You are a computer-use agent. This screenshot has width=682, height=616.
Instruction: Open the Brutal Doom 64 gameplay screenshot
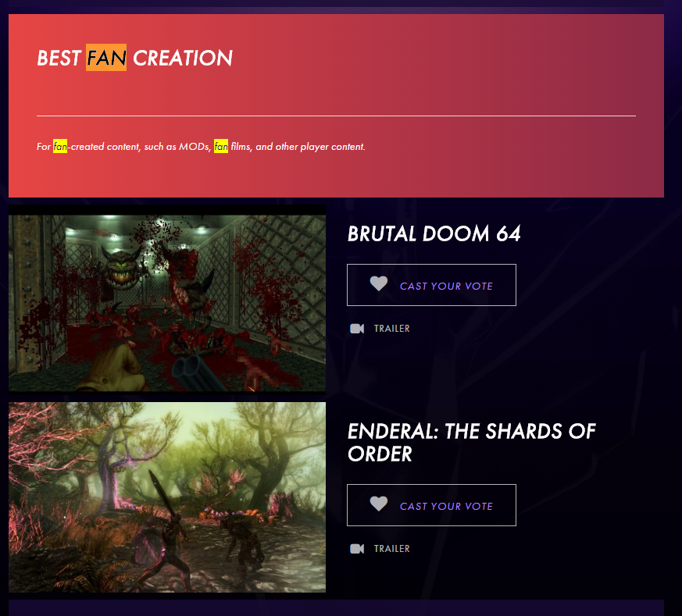[167, 300]
